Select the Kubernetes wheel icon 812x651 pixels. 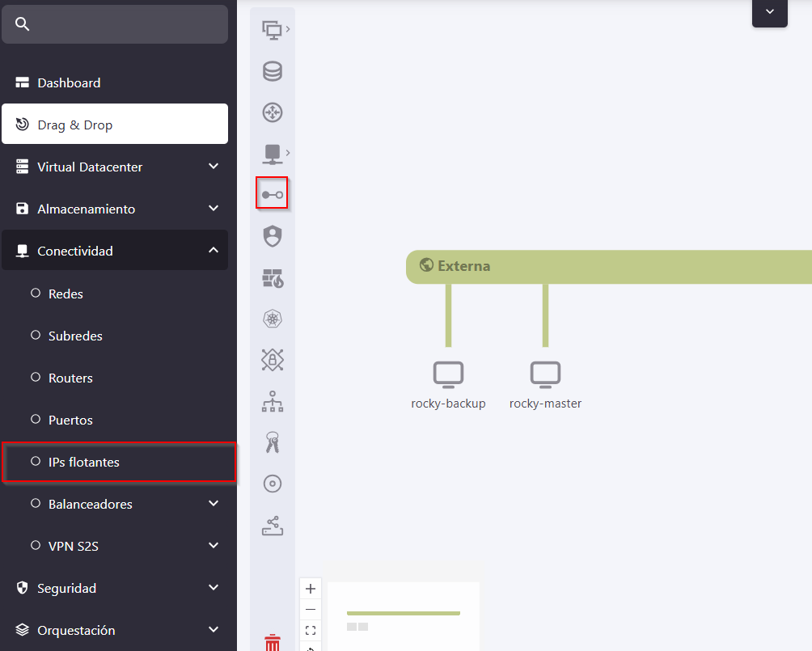pyautogui.click(x=273, y=319)
